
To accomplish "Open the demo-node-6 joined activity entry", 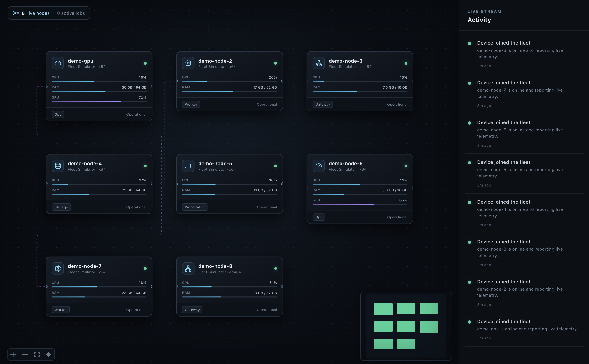I will coord(524,134).
